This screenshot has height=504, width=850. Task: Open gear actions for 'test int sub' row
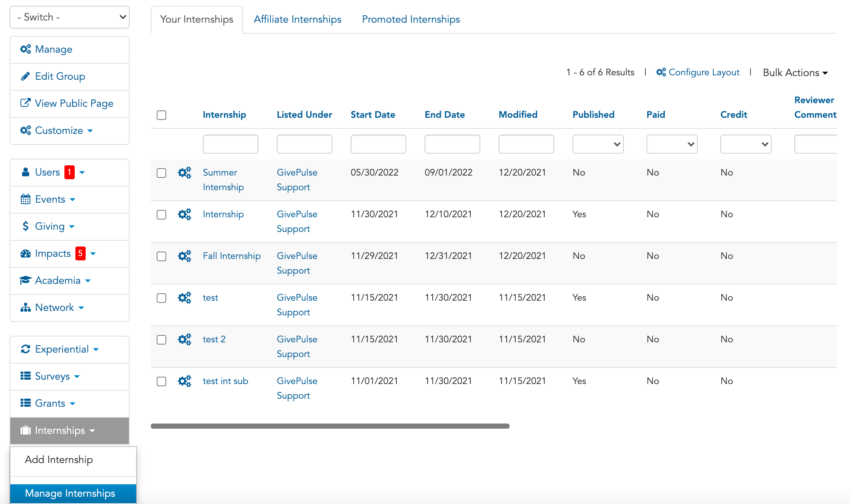[184, 381]
